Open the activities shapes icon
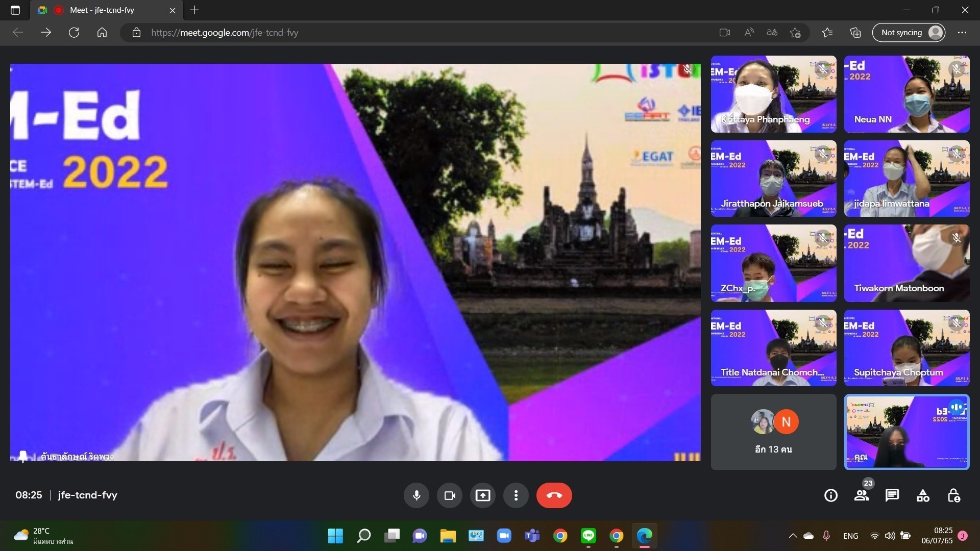 tap(923, 495)
